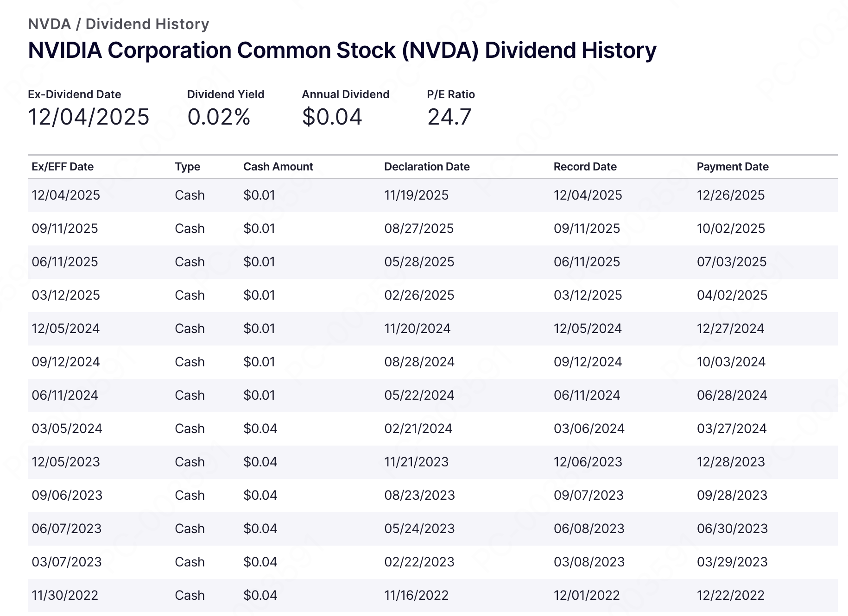Select the 06/07/2023 dividend row

click(x=417, y=528)
